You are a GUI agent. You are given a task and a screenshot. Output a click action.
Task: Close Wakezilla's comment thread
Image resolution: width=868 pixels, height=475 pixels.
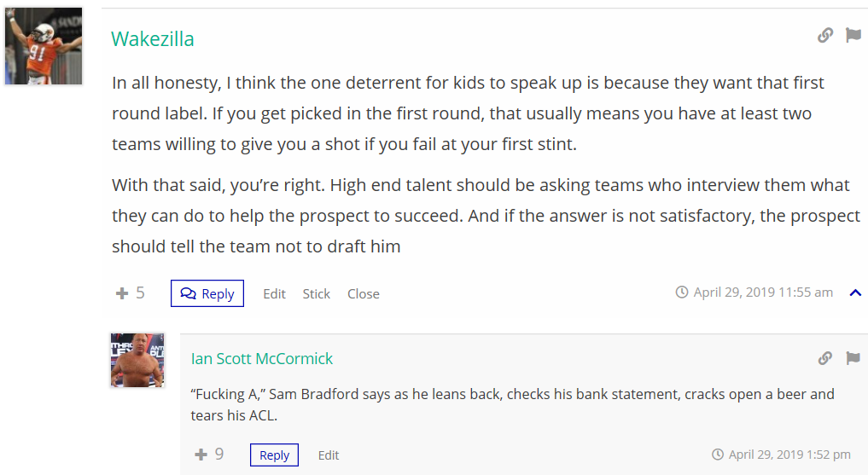tap(363, 293)
